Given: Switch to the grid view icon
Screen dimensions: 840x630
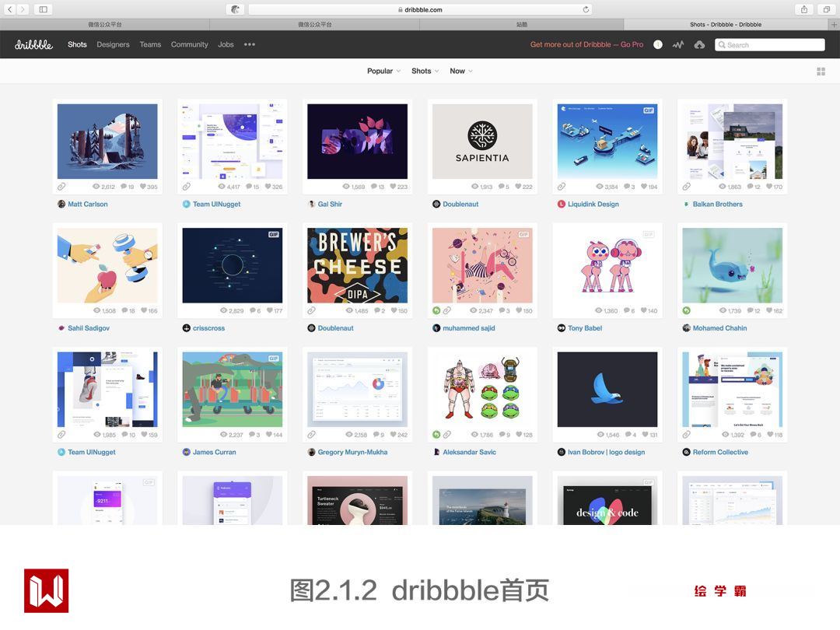Looking at the screenshot, I should click(821, 72).
